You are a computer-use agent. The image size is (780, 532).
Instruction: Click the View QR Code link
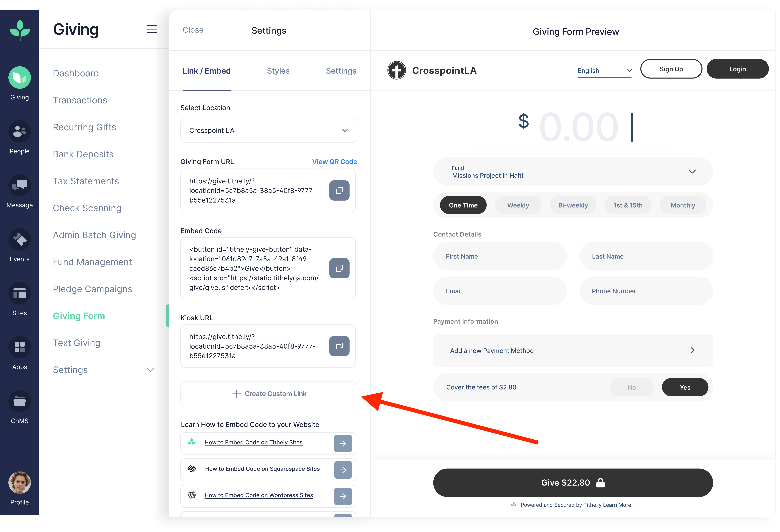335,162
